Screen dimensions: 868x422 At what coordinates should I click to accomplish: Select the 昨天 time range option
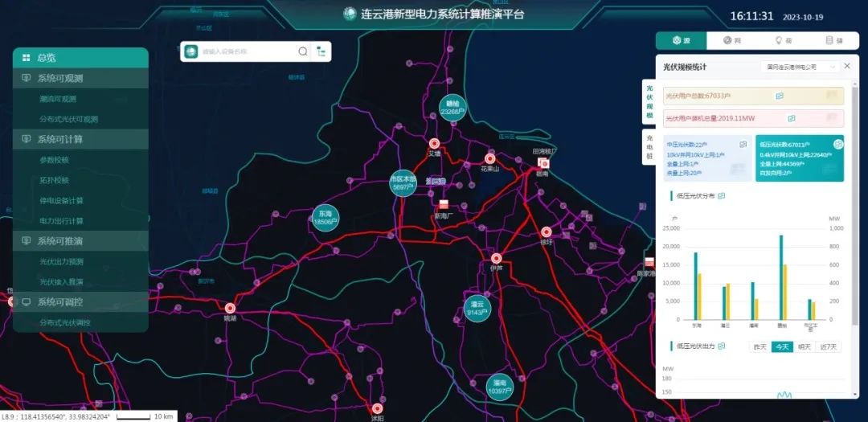click(759, 346)
